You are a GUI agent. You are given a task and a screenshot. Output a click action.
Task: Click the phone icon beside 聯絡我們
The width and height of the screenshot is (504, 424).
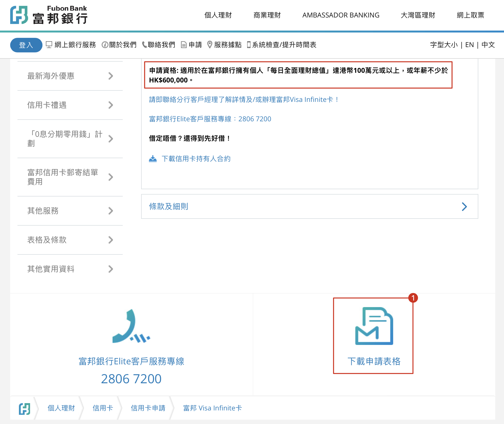(x=144, y=45)
